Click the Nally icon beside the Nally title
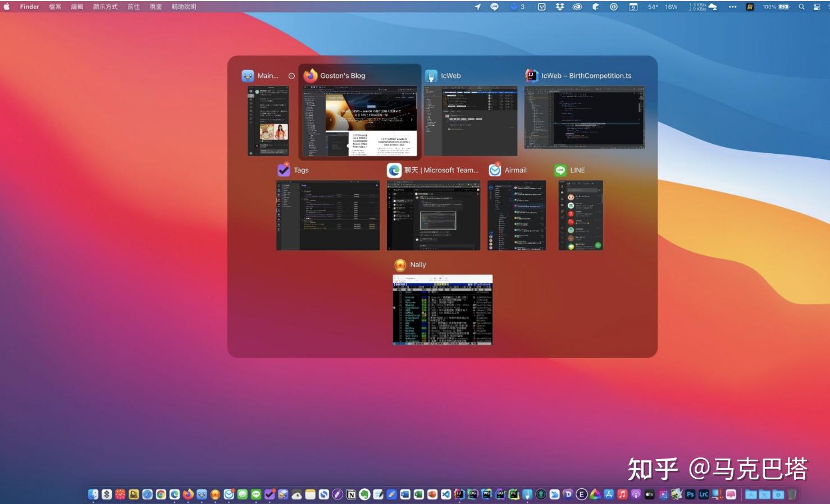This screenshot has height=504, width=830. (400, 264)
